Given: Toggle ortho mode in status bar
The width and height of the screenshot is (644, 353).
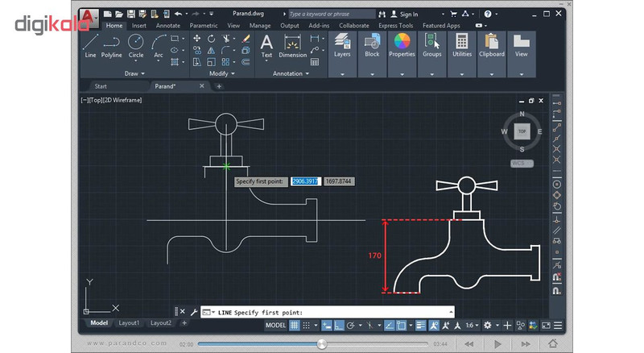Looking at the screenshot, I should point(338,326).
